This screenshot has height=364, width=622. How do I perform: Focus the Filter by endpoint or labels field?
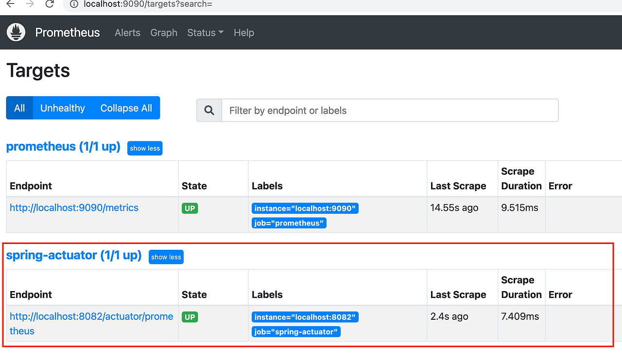pyautogui.click(x=390, y=110)
